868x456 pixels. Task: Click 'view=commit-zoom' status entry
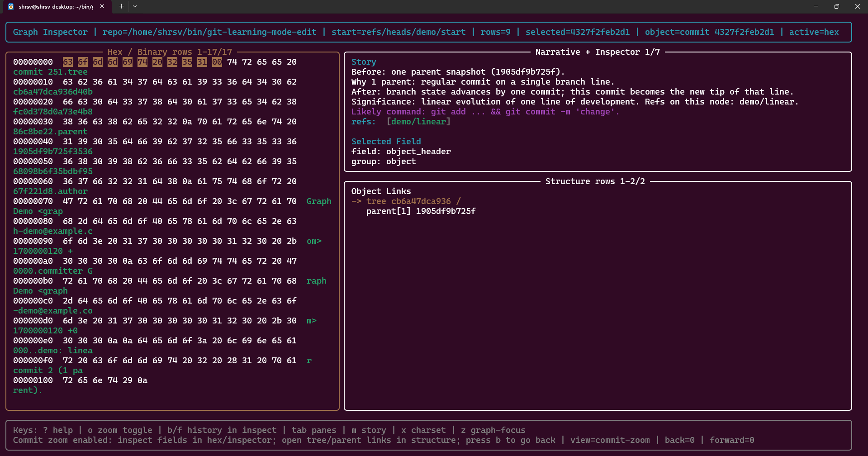click(x=610, y=440)
